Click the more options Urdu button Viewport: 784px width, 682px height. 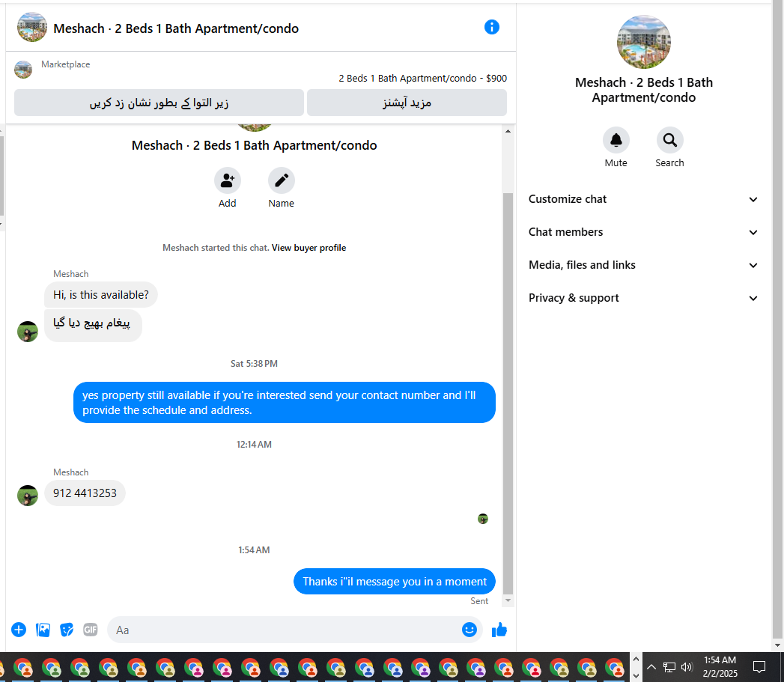(407, 103)
